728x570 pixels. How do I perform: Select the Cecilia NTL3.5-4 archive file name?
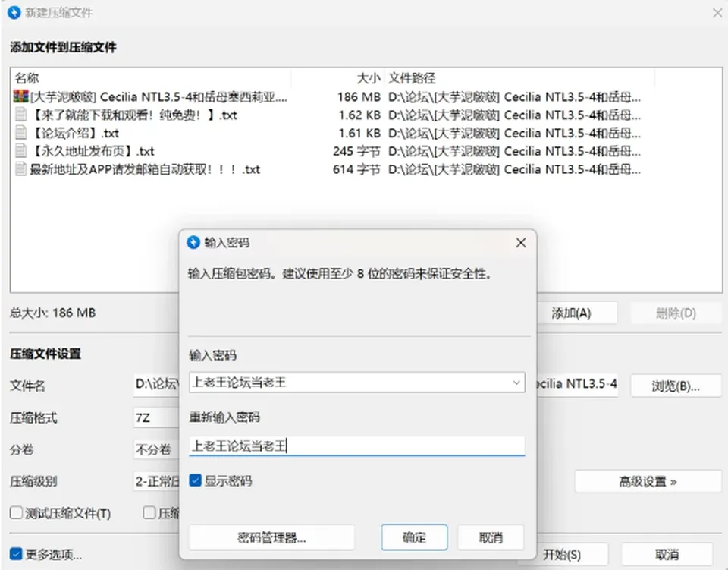point(158,96)
